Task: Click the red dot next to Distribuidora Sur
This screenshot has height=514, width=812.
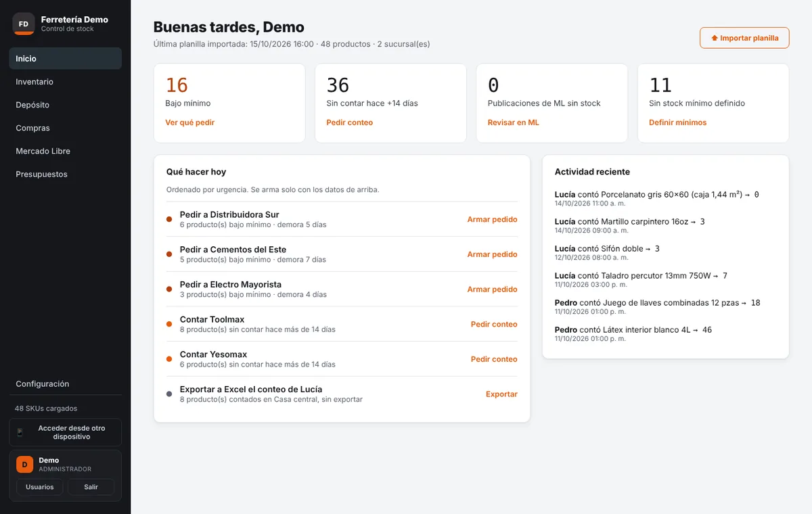Action: click(x=169, y=219)
